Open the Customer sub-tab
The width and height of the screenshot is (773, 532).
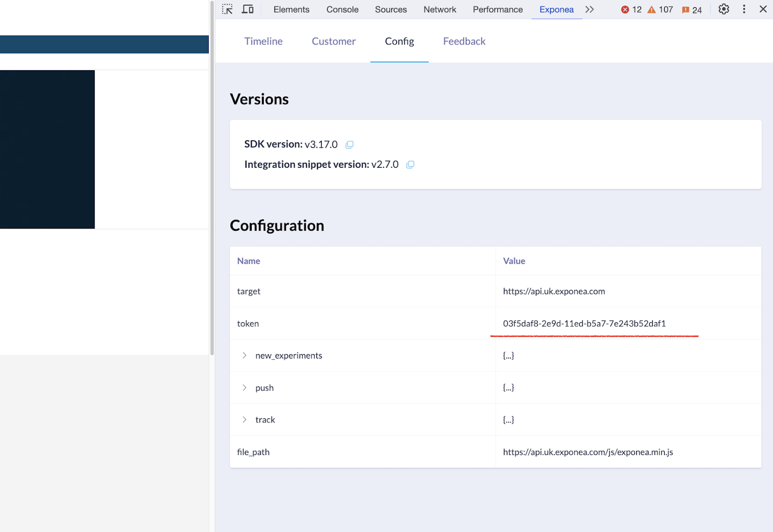[334, 42]
